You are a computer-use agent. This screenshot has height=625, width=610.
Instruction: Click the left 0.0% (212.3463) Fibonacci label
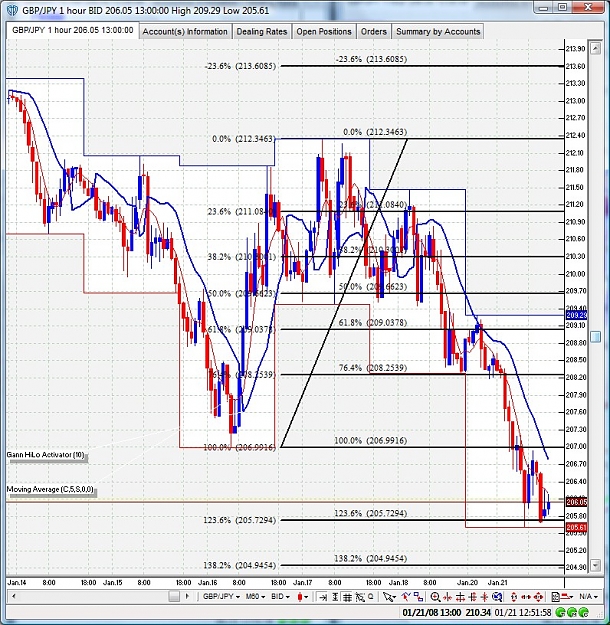click(244, 139)
